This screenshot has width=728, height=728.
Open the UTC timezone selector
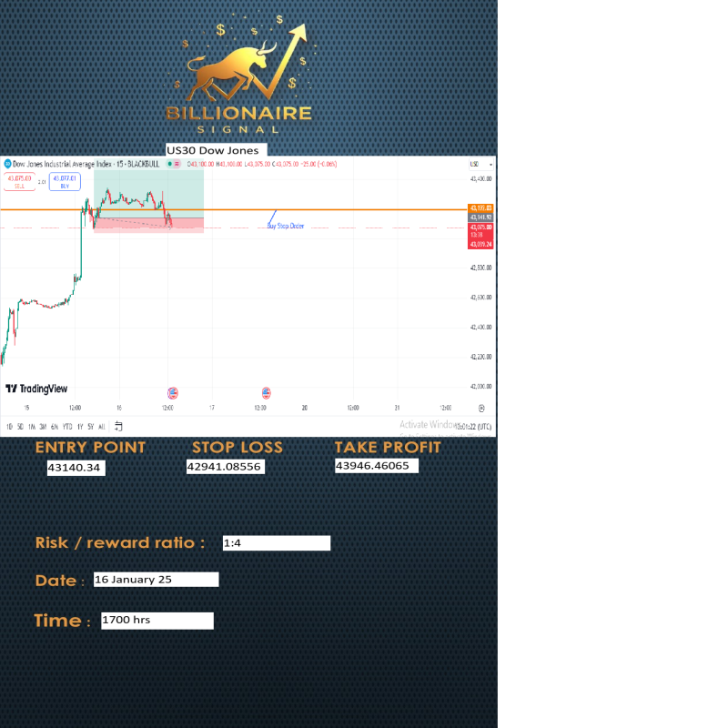473,426
